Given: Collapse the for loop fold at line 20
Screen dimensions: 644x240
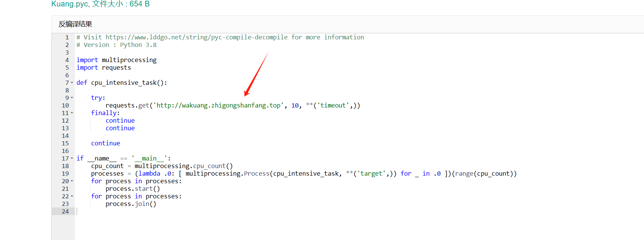Looking at the screenshot, I should [x=72, y=181].
